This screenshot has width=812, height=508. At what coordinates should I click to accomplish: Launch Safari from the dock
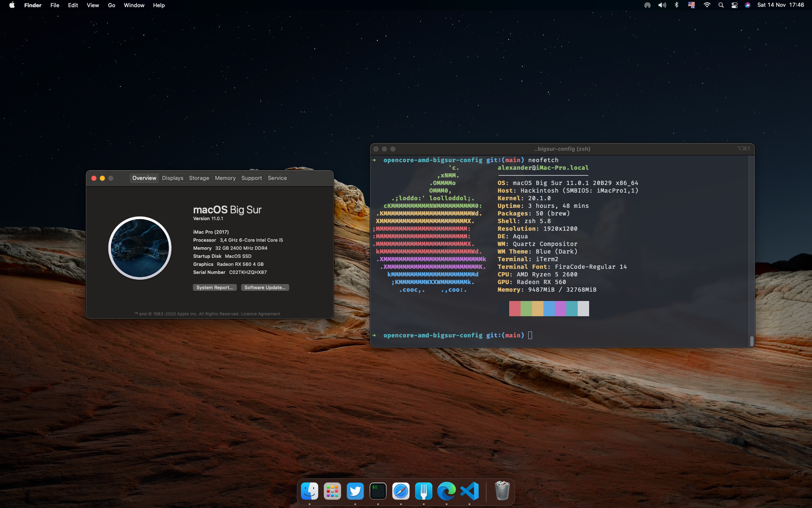coord(401,491)
